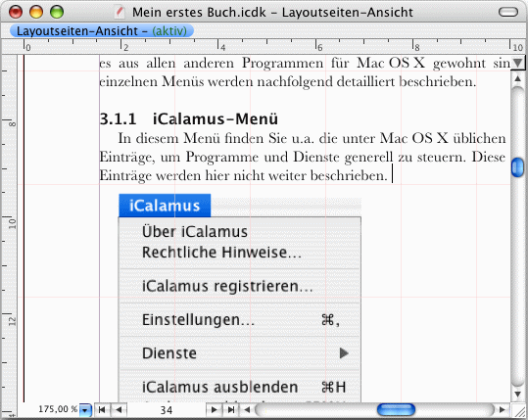Image resolution: width=528 pixels, height=420 pixels.
Task: Click the page number field showing 34
Action: click(x=167, y=410)
